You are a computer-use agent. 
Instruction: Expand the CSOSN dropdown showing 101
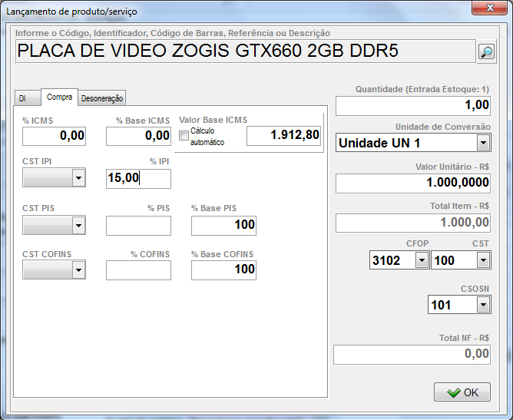coord(482,305)
